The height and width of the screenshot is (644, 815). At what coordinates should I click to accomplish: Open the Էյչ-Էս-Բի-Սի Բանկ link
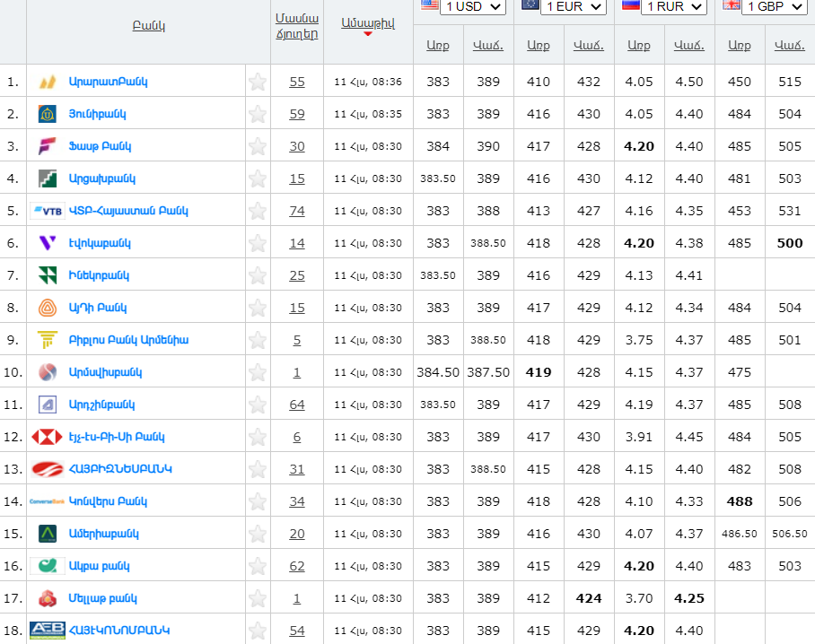[117, 437]
